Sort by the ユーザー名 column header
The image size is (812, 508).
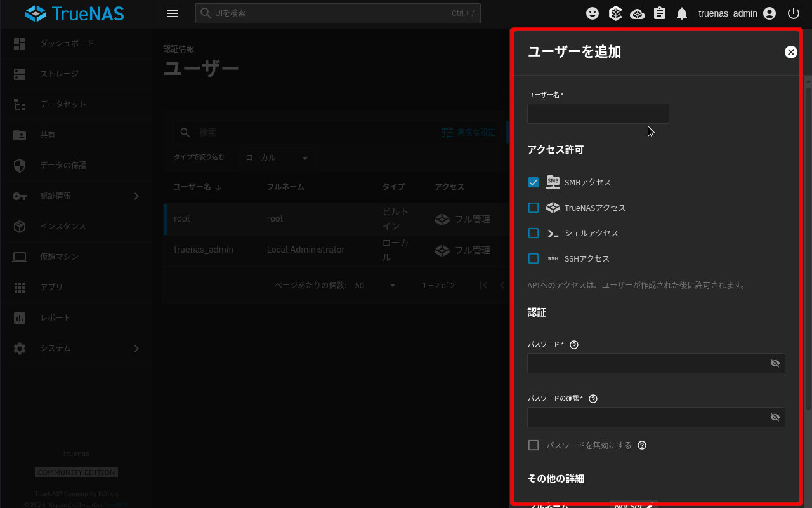click(197, 187)
